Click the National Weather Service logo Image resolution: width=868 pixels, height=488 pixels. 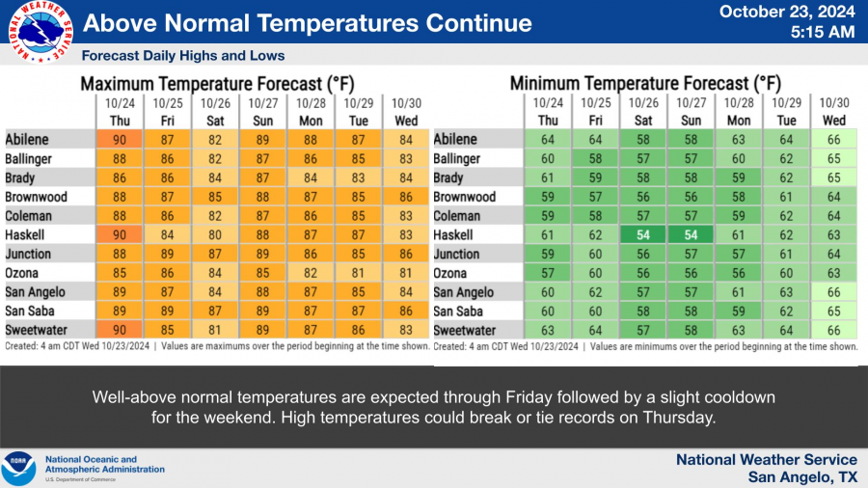pos(40,33)
